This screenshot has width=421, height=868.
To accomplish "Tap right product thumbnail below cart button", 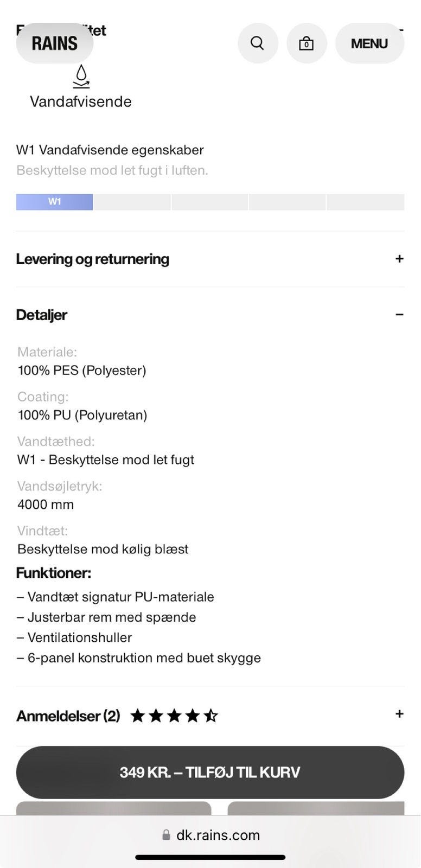I will tap(316, 808).
